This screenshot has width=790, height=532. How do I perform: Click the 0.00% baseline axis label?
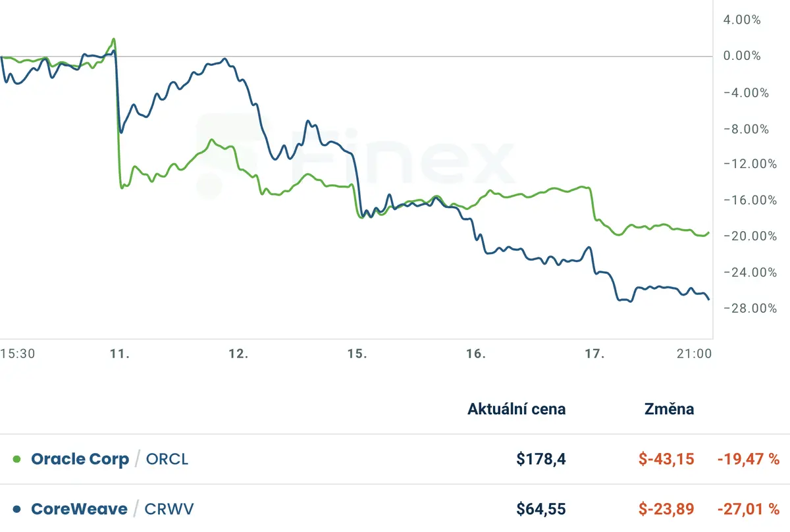(742, 57)
